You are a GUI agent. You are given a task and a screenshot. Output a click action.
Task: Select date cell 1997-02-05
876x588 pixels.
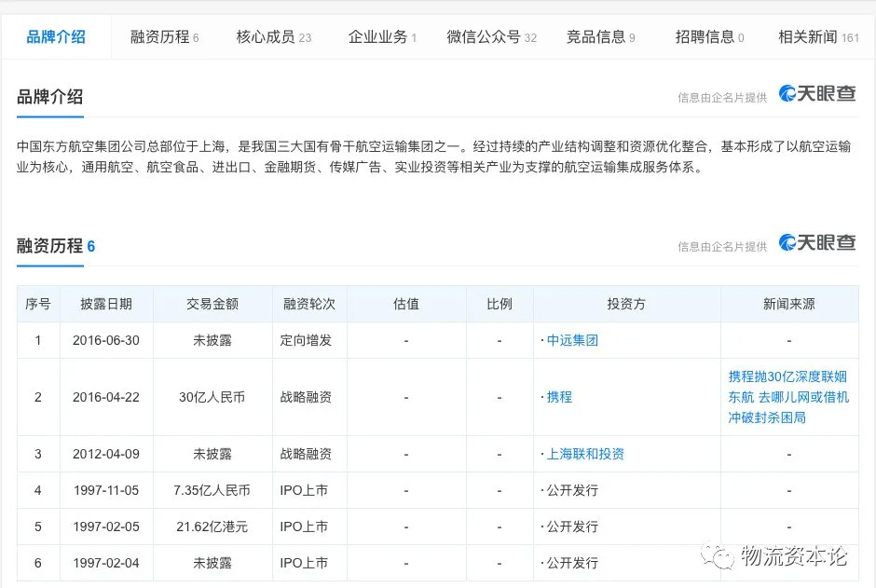coord(106,526)
